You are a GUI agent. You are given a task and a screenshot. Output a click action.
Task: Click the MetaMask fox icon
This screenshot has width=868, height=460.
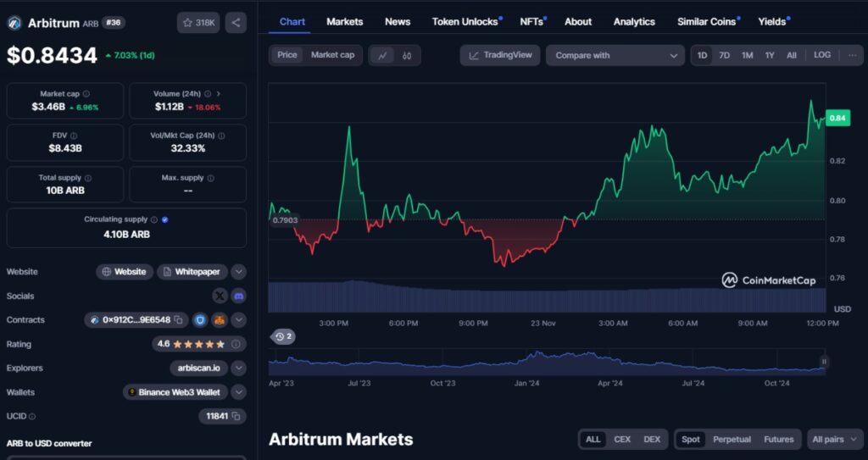220,320
